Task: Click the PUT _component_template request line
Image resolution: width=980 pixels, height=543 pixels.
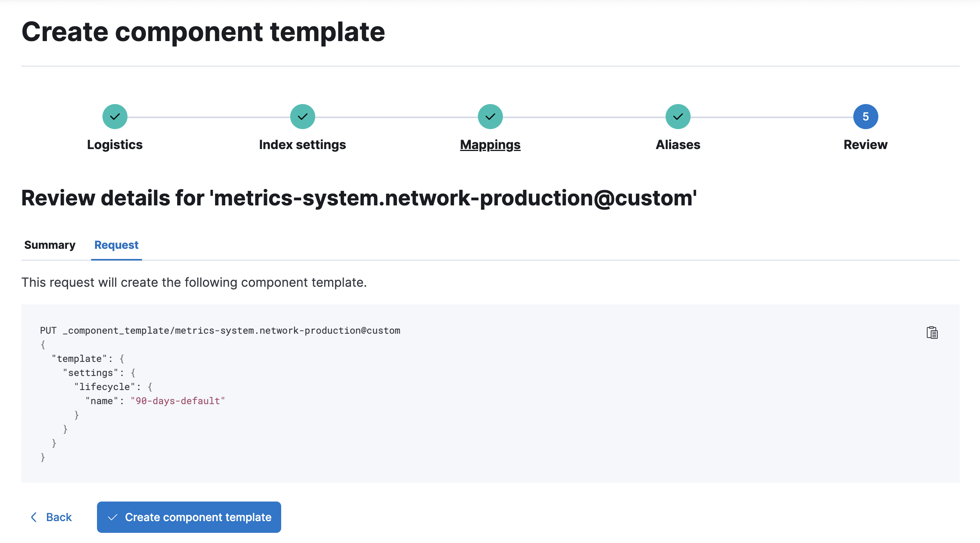Action: [x=220, y=330]
